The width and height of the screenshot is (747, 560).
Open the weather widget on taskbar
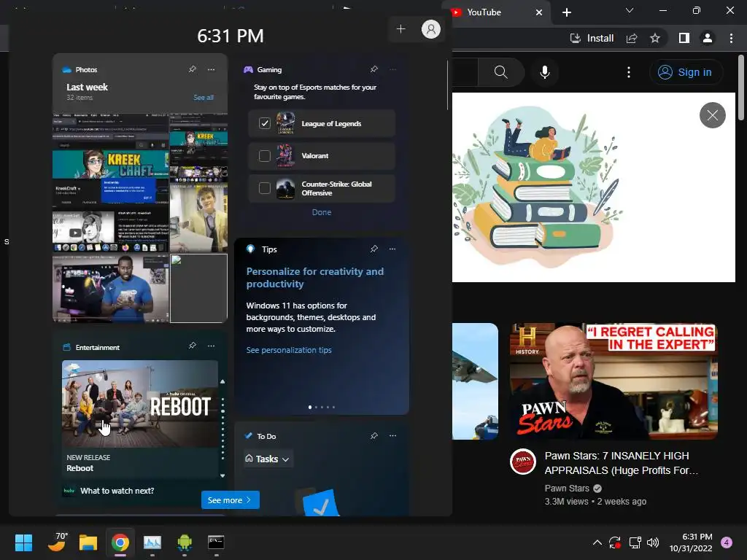pyautogui.click(x=57, y=542)
